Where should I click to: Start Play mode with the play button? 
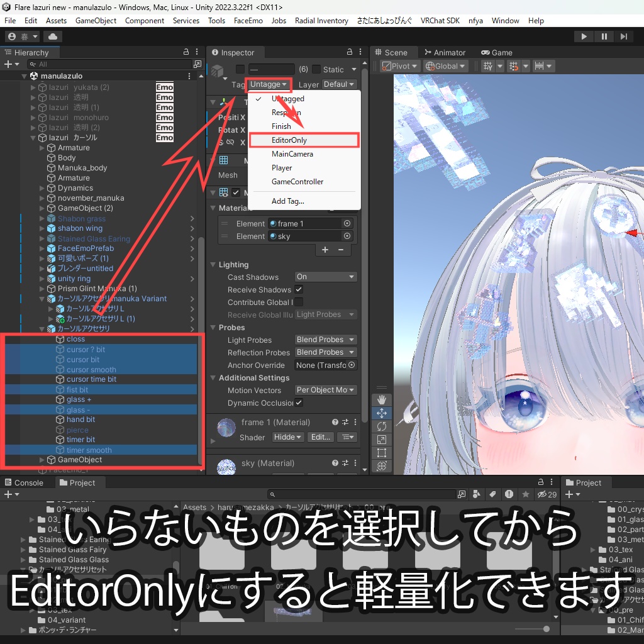[x=584, y=36]
